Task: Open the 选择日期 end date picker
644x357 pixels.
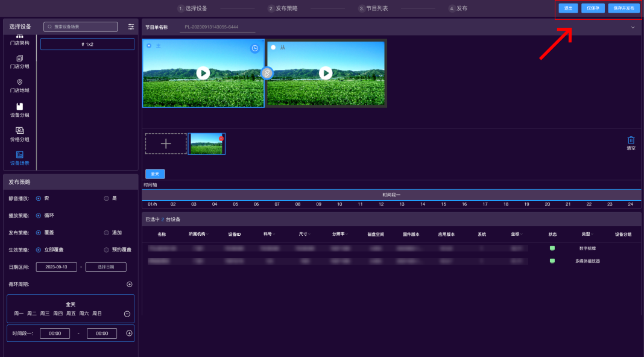Action: [106, 267]
